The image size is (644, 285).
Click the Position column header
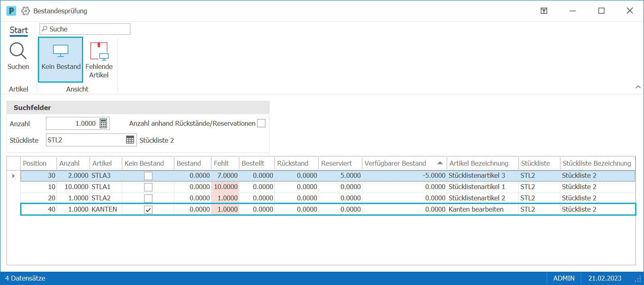(x=38, y=163)
